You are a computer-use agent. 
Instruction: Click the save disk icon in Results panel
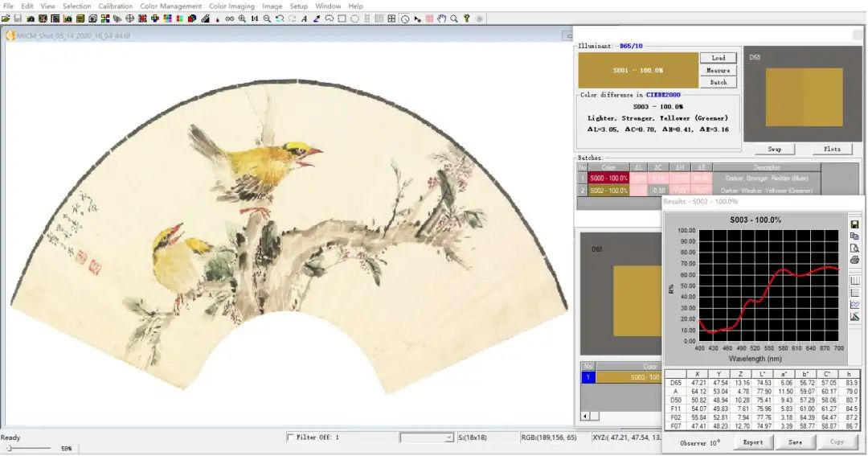pos(854,224)
